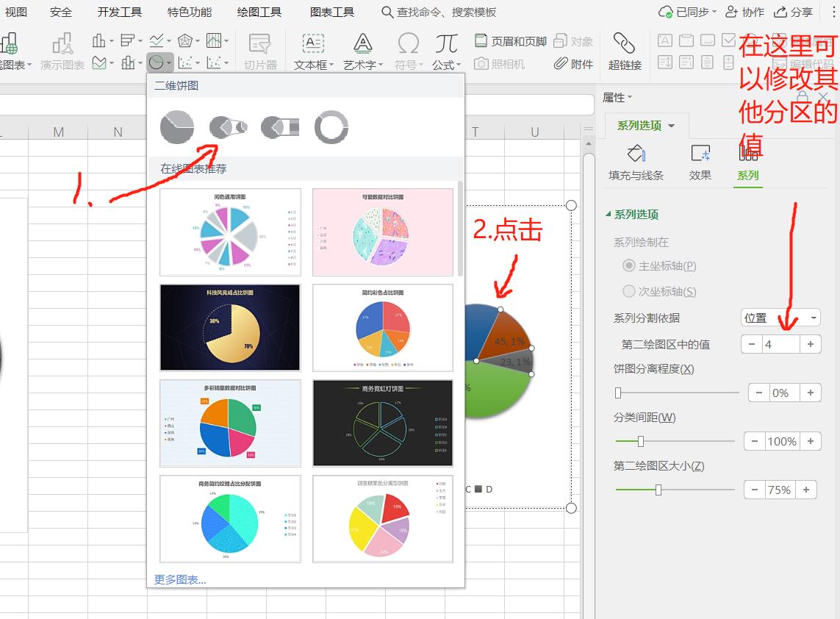Open the horizontal bar chart icon
Image resolution: width=840 pixels, height=619 pixels.
click(127, 40)
